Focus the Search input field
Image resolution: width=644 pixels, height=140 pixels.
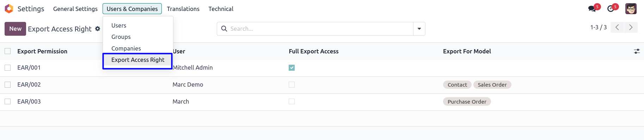321,29
